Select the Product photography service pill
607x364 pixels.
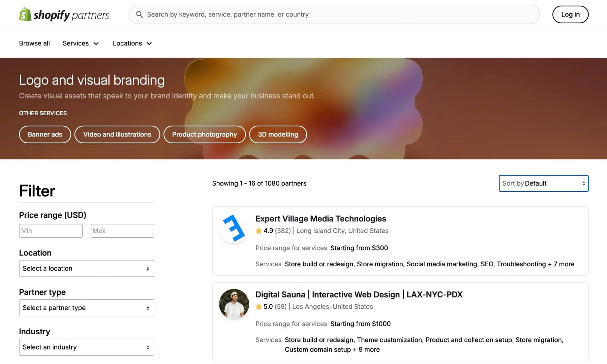(205, 134)
